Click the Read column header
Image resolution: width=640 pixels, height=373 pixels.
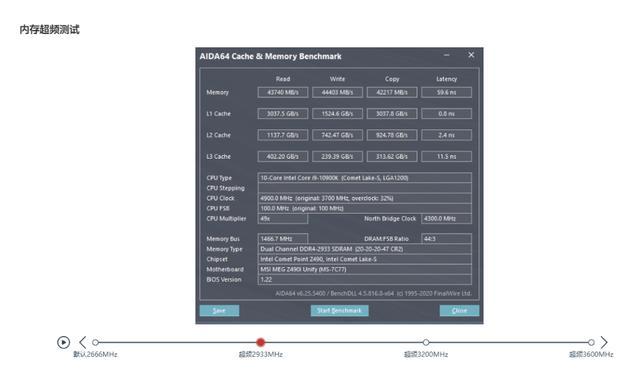click(x=282, y=79)
